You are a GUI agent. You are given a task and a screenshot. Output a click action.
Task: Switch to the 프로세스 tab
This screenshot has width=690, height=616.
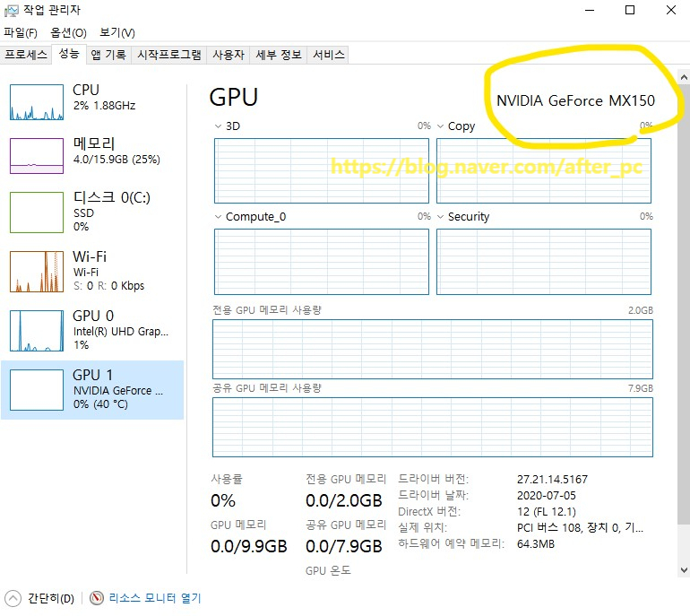pyautogui.click(x=25, y=55)
